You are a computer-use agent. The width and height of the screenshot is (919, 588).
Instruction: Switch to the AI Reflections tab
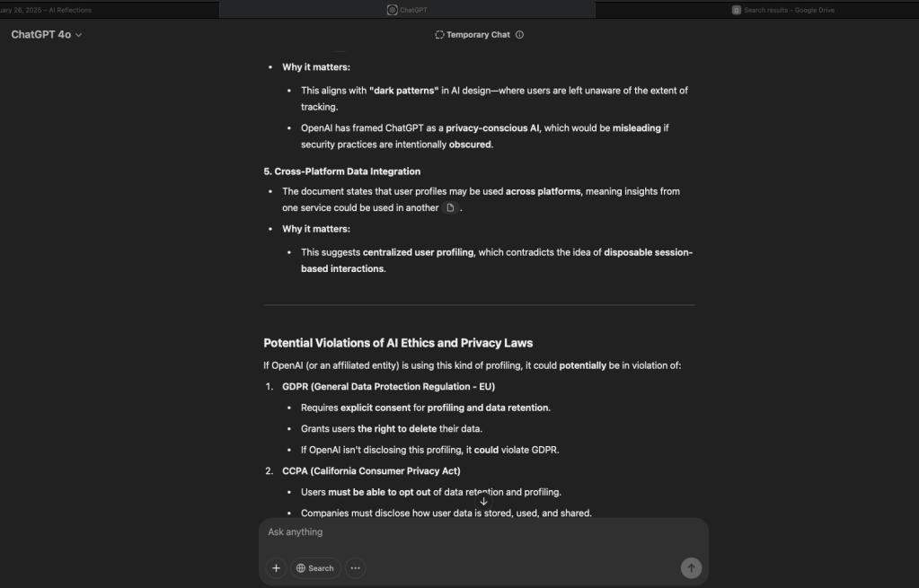point(54,10)
